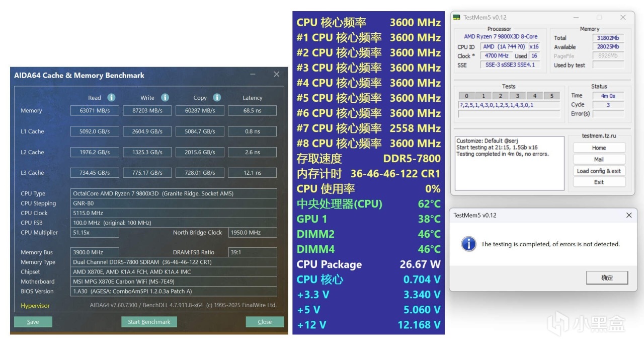
Task: Click the L3 Cache Latency value 12.1 ns
Action: [x=252, y=173]
